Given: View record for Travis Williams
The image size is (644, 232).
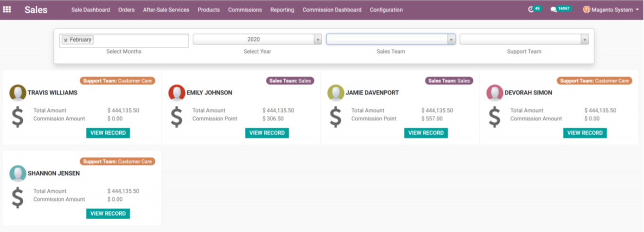Looking at the screenshot, I should tap(108, 133).
